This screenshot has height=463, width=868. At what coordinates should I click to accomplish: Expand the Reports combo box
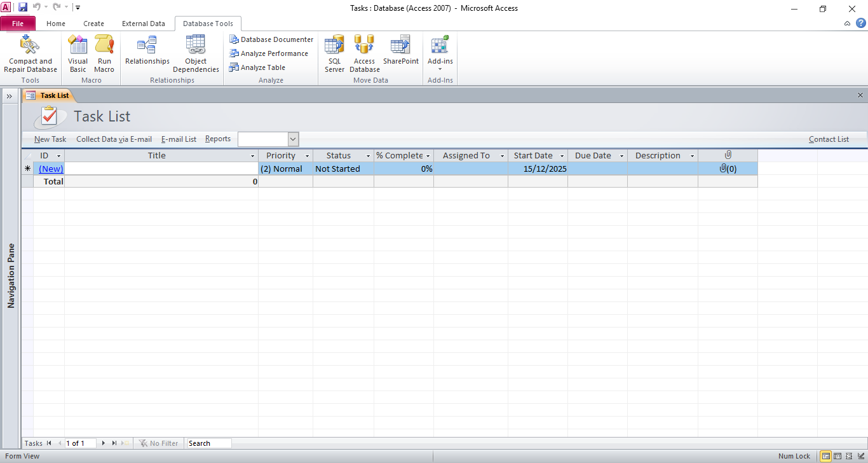point(293,139)
